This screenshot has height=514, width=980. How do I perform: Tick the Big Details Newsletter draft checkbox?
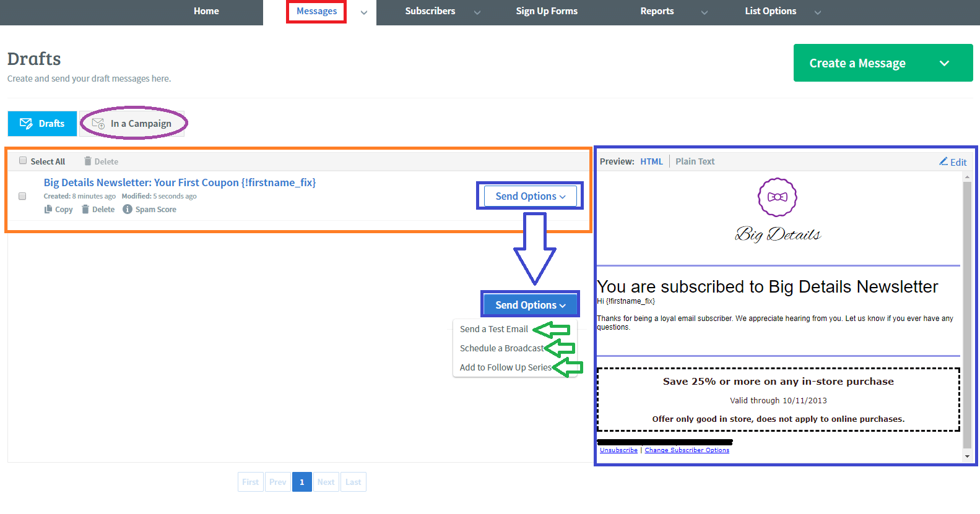coord(22,196)
